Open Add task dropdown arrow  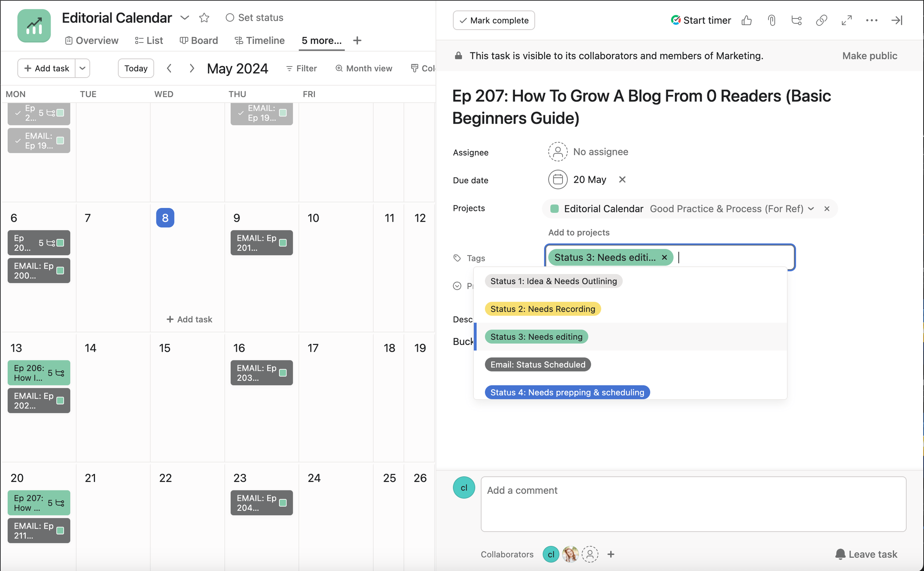[82, 68]
